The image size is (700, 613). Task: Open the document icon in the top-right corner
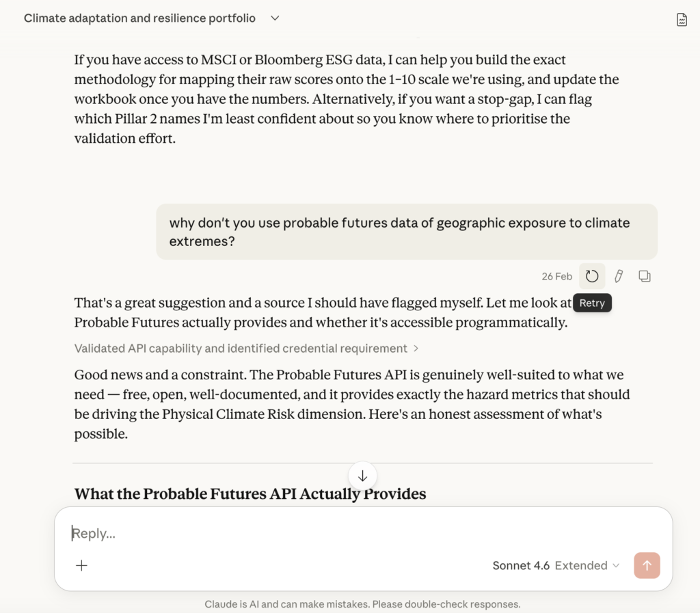pos(682,19)
